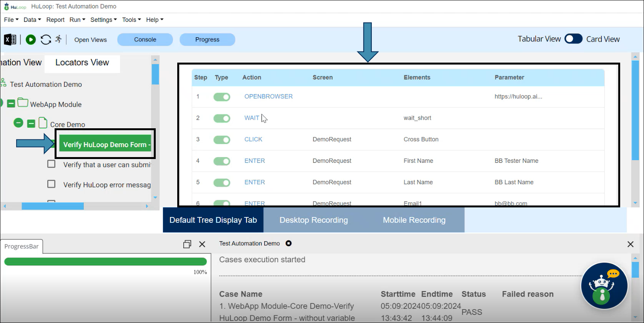644x323 pixels.
Task: Open the Settings menu dropdown
Action: click(103, 20)
